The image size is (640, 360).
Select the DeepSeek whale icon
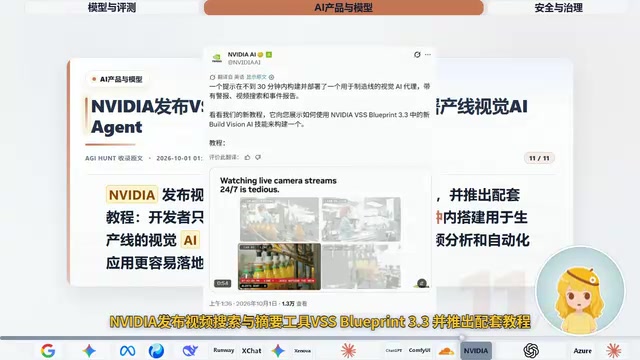[190, 351]
